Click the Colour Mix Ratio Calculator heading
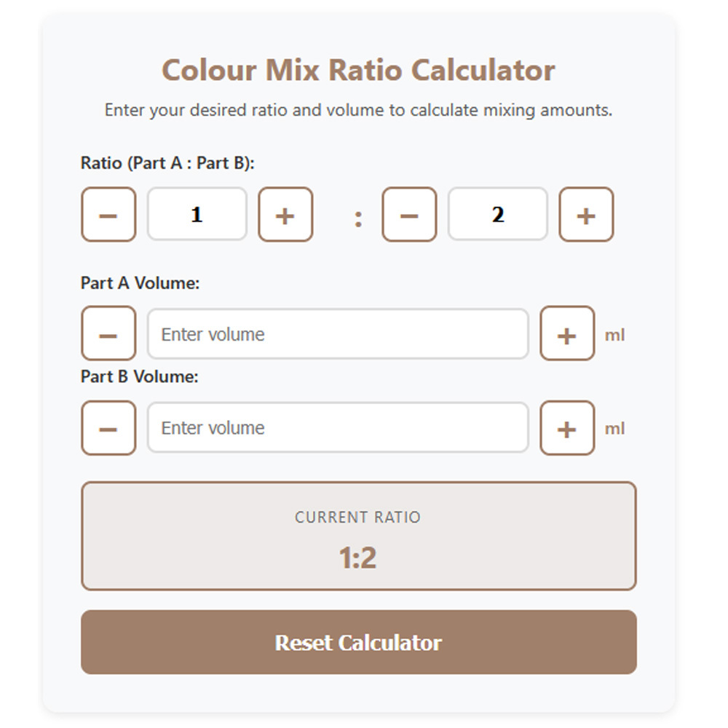728x728 pixels. tap(358, 71)
